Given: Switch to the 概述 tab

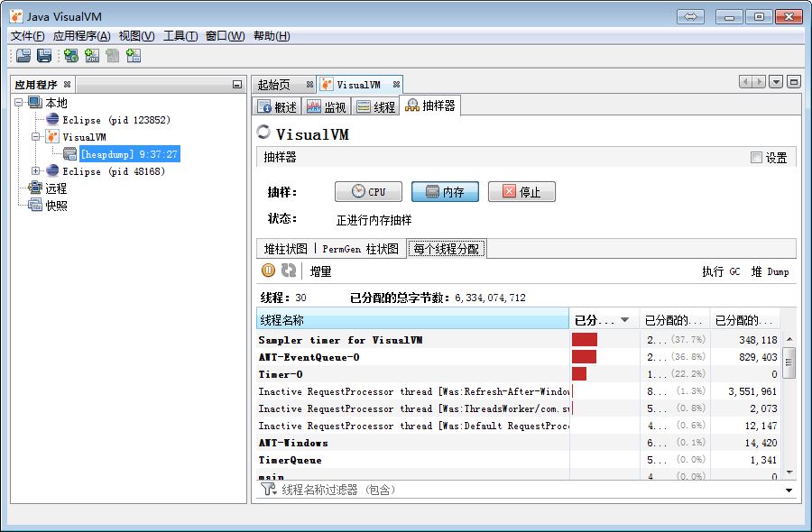Looking at the screenshot, I should (x=277, y=106).
